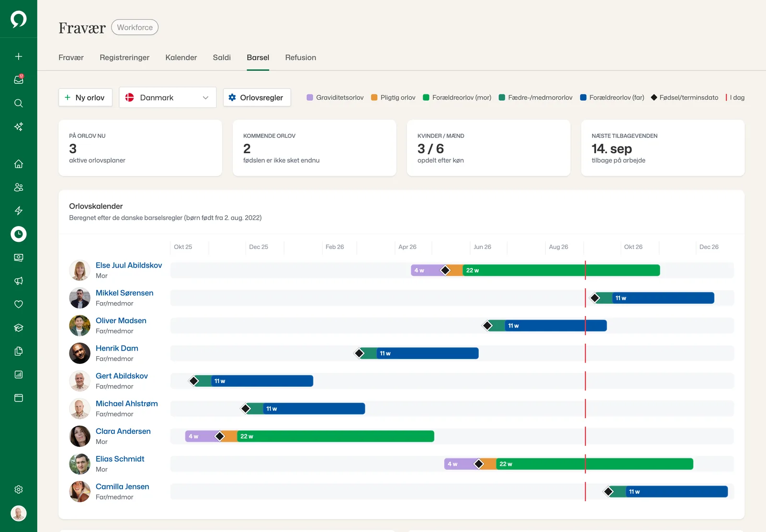766x532 pixels.
Task: Expand the Danmark country dropdown
Action: pyautogui.click(x=168, y=97)
